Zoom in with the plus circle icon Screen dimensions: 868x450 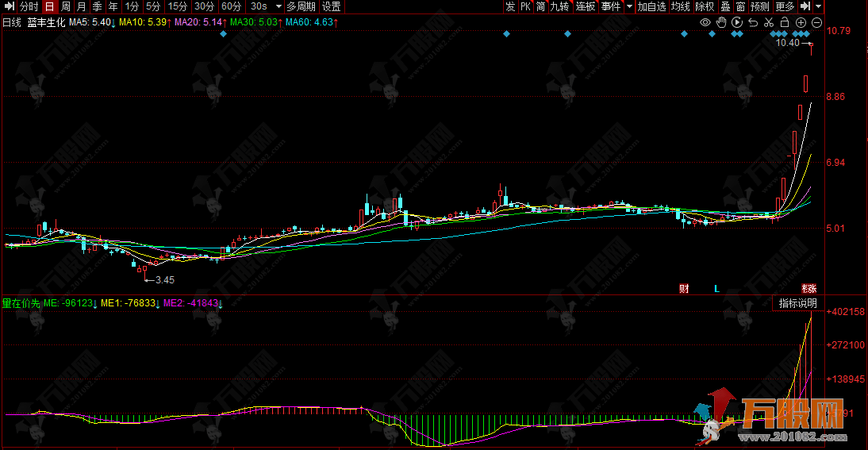pos(801,22)
